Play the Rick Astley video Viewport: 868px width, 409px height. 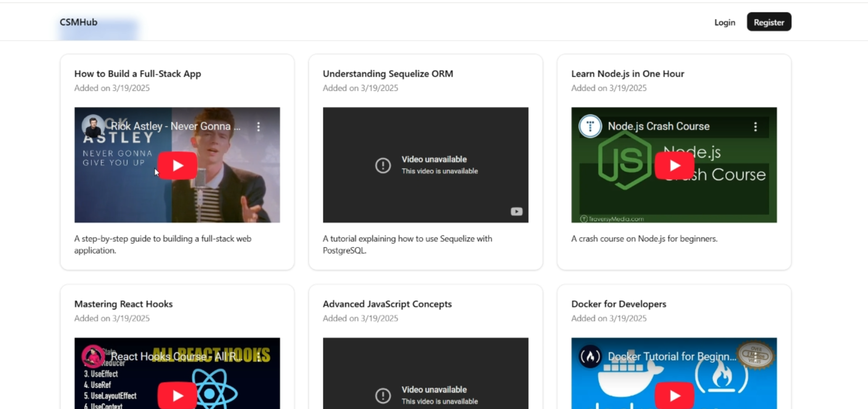click(x=177, y=166)
